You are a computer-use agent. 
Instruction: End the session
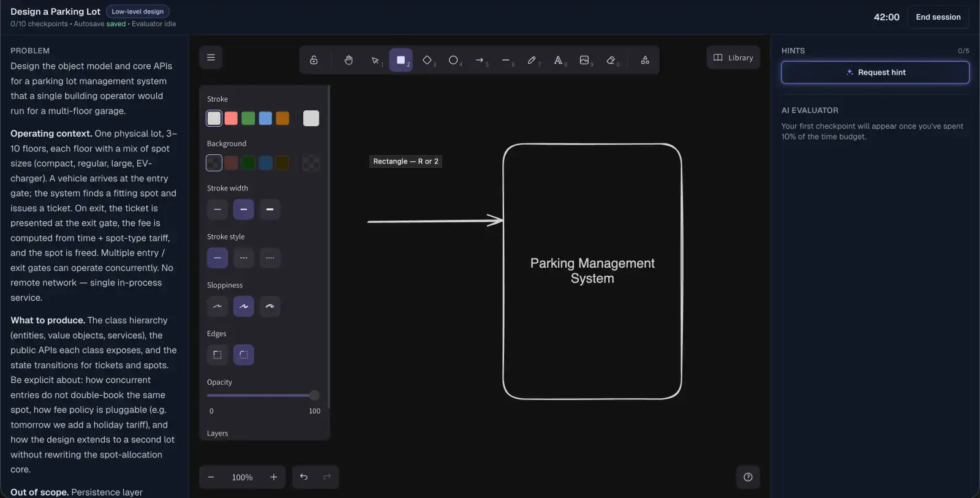click(938, 17)
